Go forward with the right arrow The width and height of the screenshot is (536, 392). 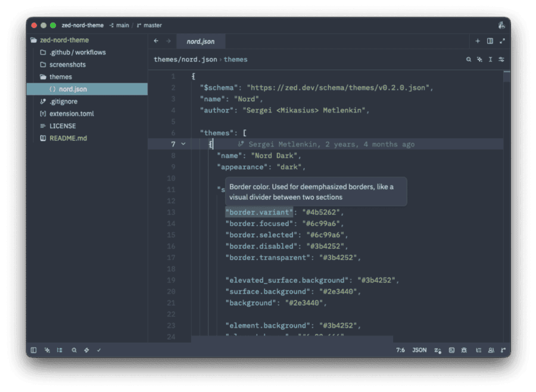click(168, 41)
